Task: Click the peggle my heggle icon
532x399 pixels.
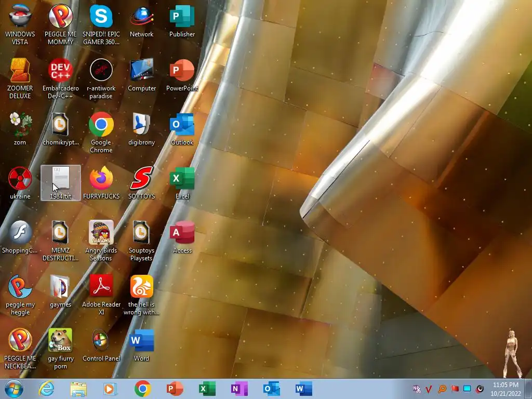Action: [x=20, y=295]
